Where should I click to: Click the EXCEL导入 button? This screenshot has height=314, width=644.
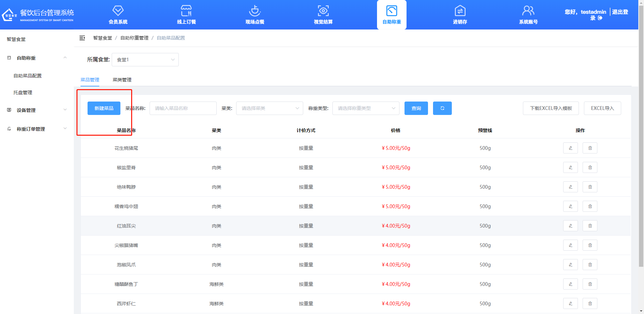(602, 108)
